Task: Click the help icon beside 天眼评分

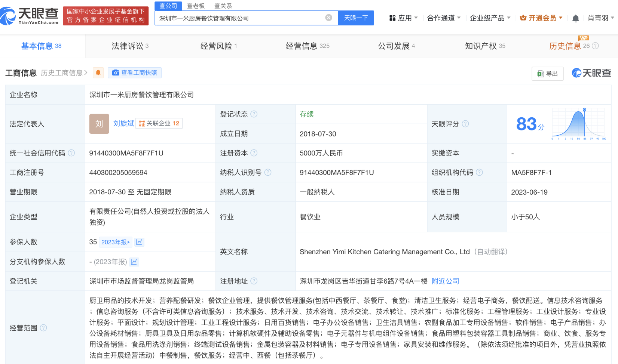Action: (465, 124)
